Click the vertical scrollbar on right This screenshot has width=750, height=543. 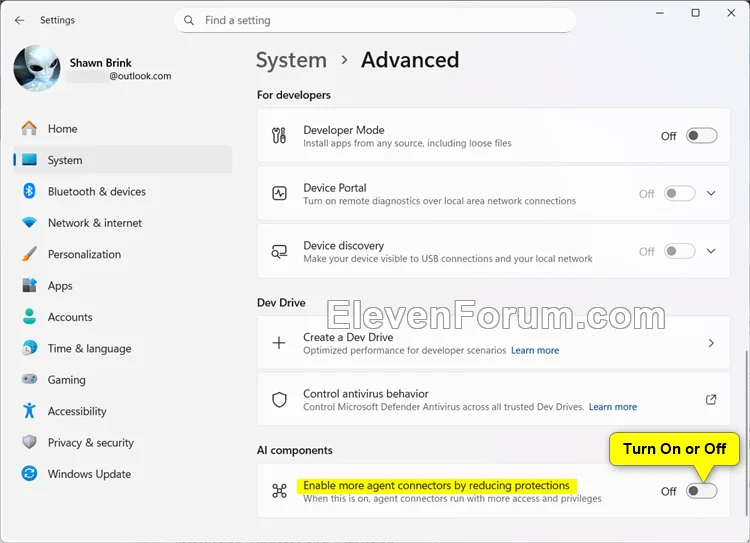[x=746, y=433]
